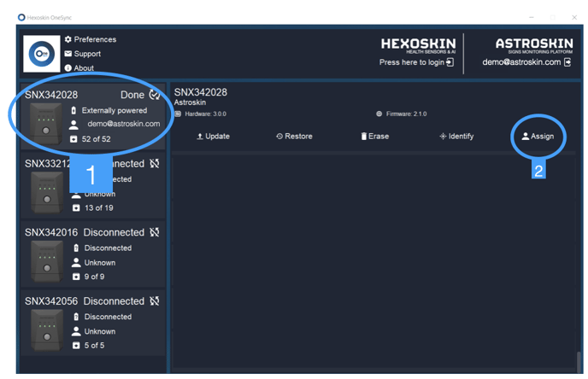Click demo@astroskin.com account in header
The height and width of the screenshot is (379, 588).
pos(521,62)
